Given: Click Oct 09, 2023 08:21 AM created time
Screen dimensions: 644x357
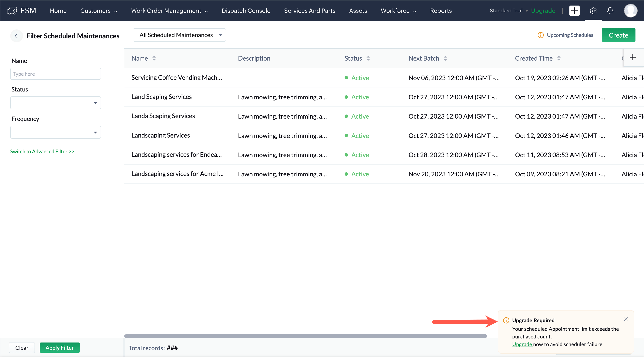Looking at the screenshot, I should coord(560,174).
